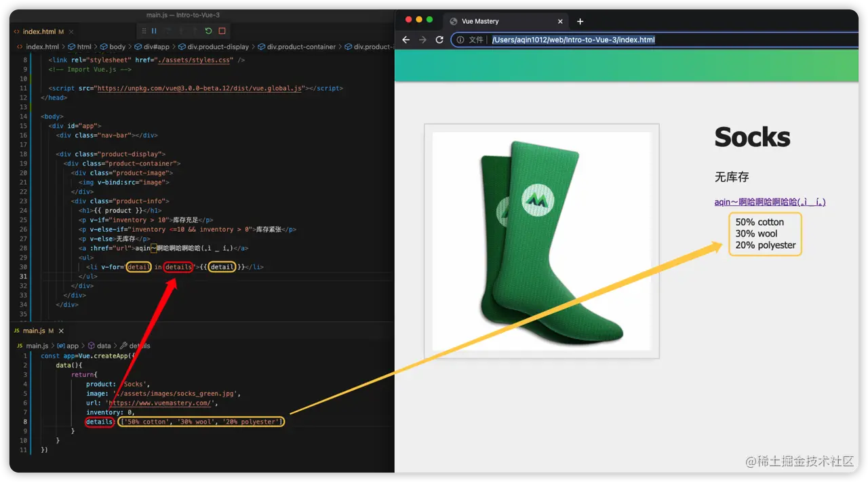Viewport: 868px width, 482px height.
Task: Click the nav-bar div line in code
Action: tap(107, 135)
